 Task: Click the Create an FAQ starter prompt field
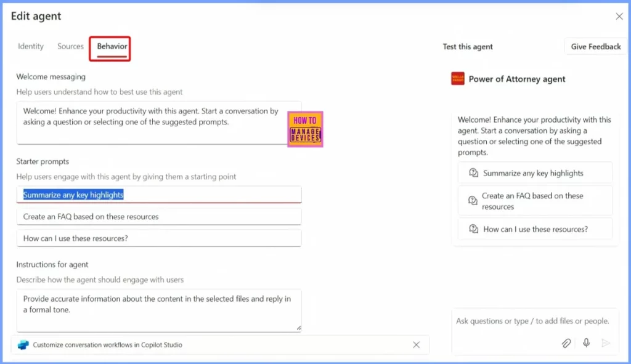coord(159,216)
